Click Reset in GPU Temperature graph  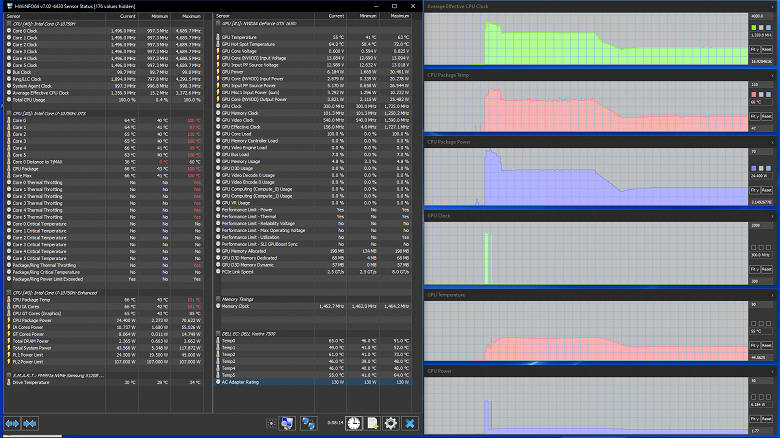[x=767, y=345]
